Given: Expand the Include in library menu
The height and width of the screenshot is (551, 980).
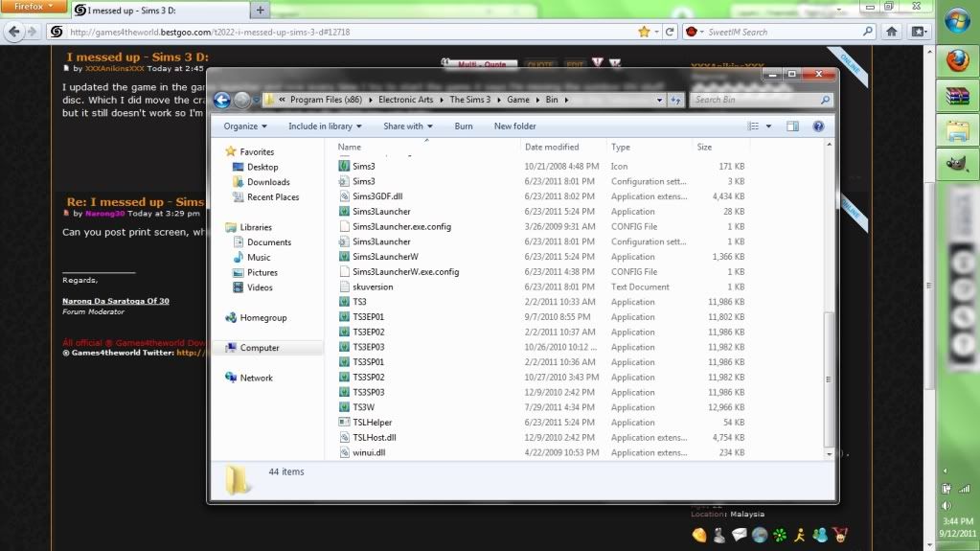Looking at the screenshot, I should tap(325, 126).
